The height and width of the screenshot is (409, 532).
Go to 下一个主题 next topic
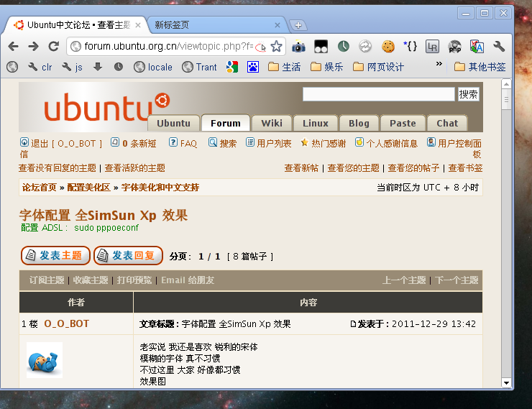(457, 280)
